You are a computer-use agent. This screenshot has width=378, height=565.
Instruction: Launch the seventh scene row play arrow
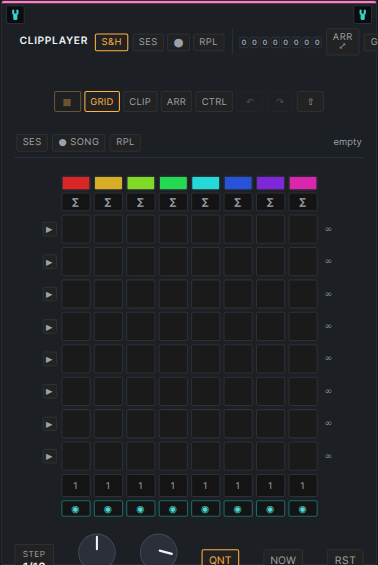tap(49, 424)
